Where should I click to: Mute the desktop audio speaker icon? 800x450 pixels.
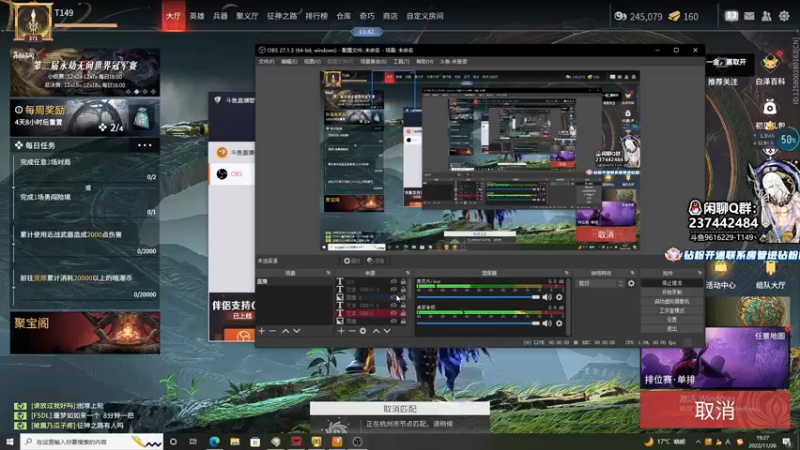click(x=547, y=323)
